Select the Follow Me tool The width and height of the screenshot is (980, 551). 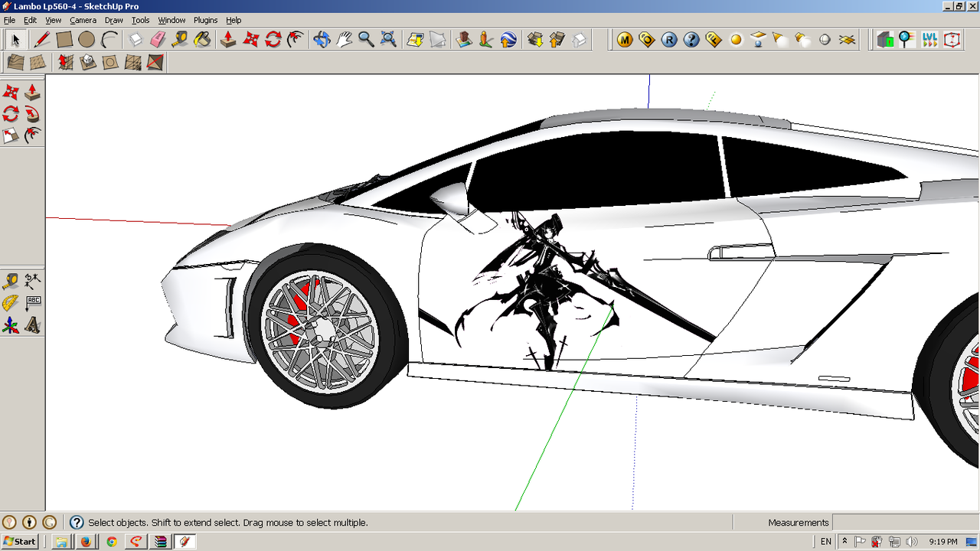click(x=33, y=115)
